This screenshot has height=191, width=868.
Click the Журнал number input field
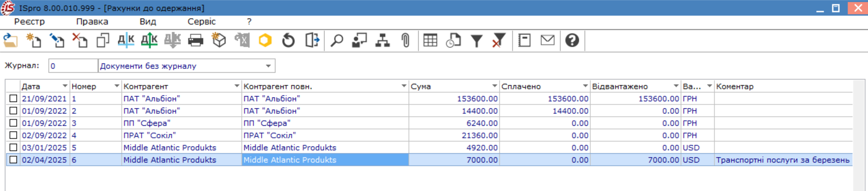point(73,66)
